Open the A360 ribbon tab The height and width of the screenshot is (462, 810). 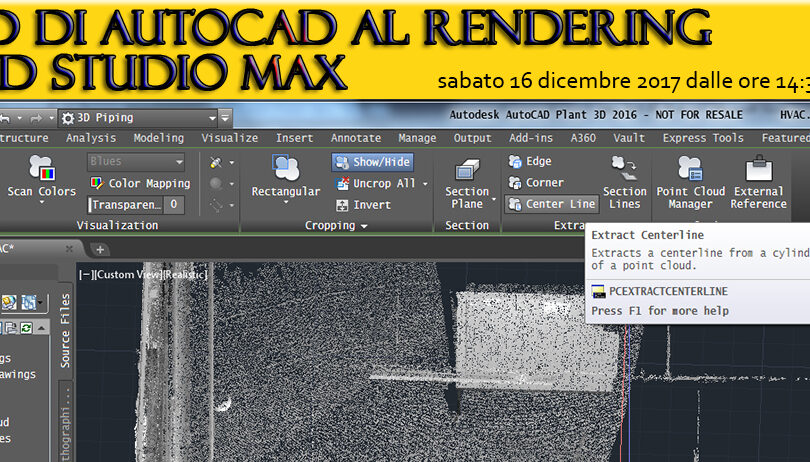583,138
